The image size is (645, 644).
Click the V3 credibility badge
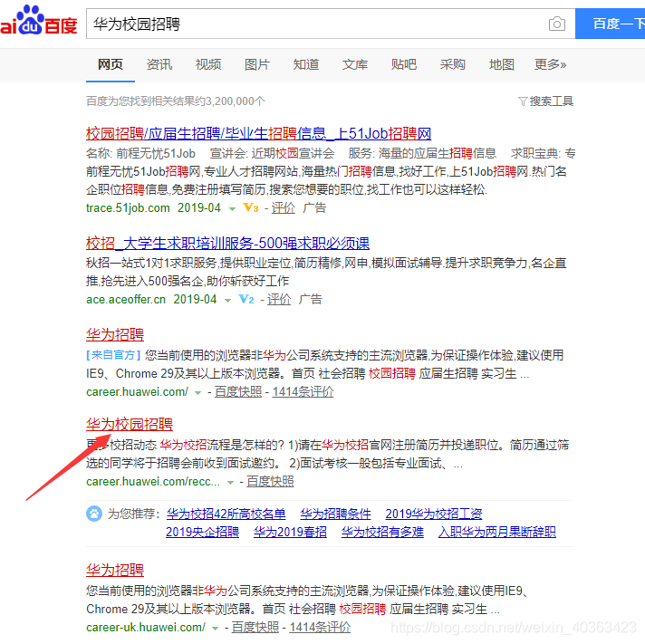click(251, 207)
